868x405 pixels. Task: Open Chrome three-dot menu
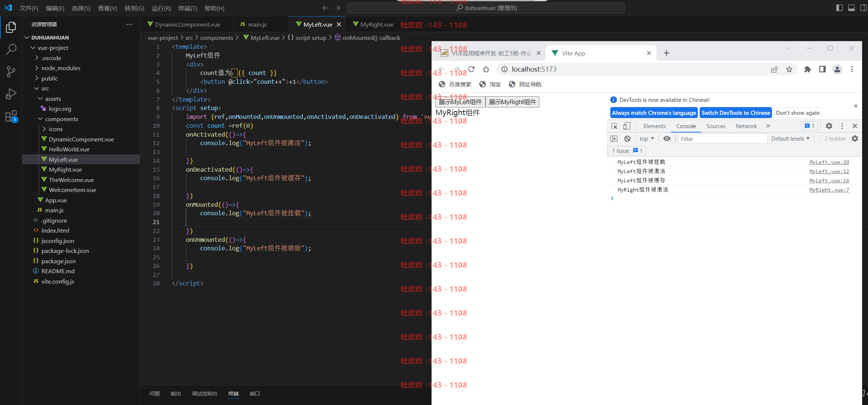click(x=852, y=69)
